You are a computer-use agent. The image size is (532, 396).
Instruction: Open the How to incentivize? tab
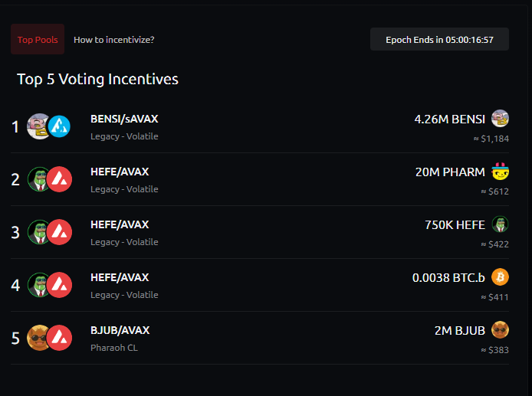(119, 39)
